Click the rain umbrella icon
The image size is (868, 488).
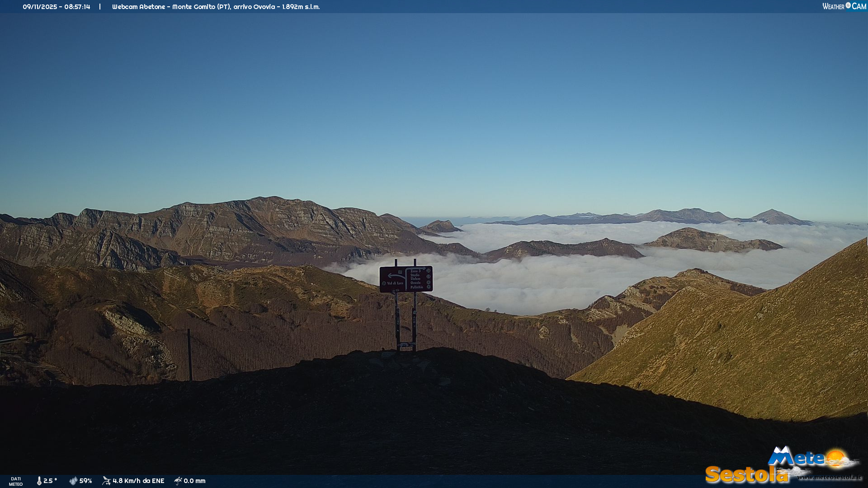click(178, 481)
